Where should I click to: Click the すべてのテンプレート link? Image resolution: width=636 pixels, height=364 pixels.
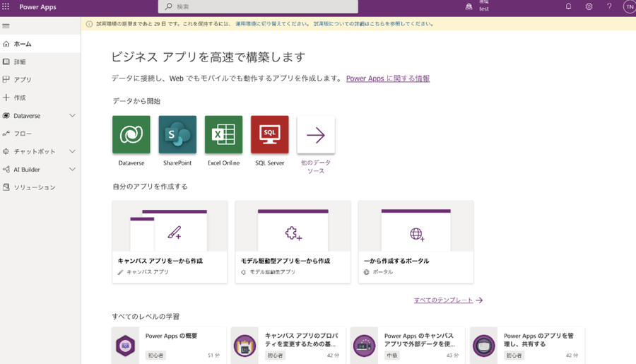coord(444,300)
